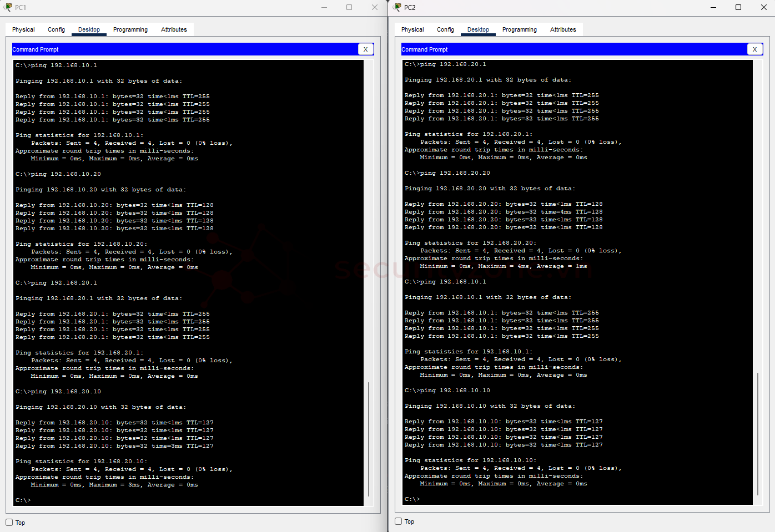Open the Config tab in PC2 window
Viewport: 775px width, 532px height.
point(445,29)
